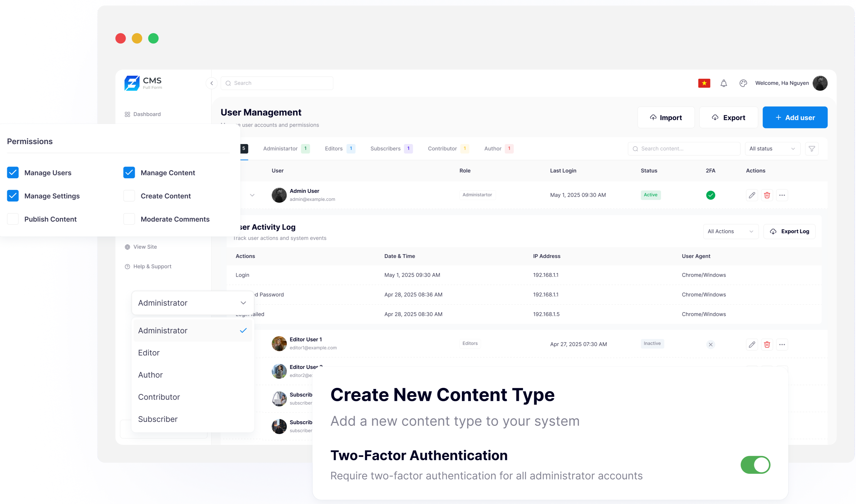Click IP Address 192.168.1.5 cell
Viewport: 856px width, 504px height.
547,314
